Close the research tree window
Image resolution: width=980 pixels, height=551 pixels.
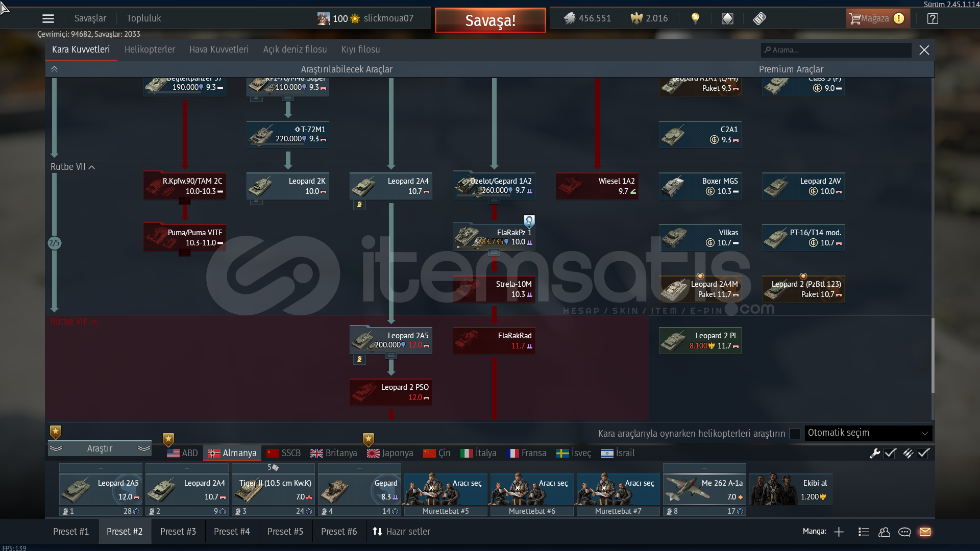[x=924, y=50]
